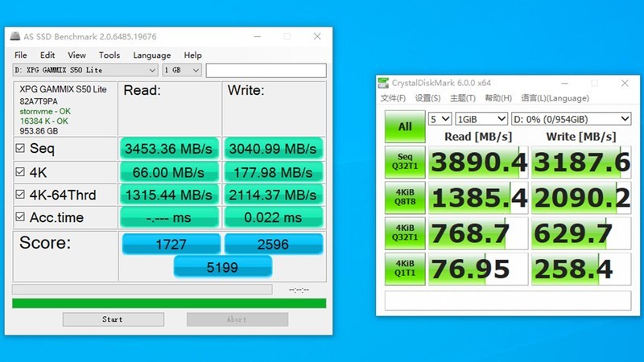Click the green All button in CrystalDiskMark
The height and width of the screenshot is (362, 644).
(405, 126)
